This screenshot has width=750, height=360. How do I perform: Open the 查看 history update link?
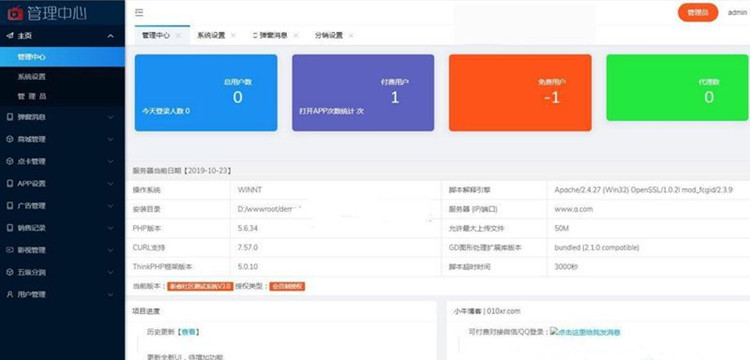(188, 331)
